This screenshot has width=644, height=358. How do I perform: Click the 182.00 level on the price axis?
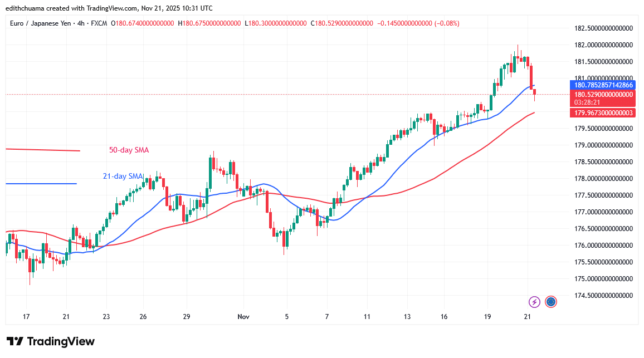pos(604,45)
